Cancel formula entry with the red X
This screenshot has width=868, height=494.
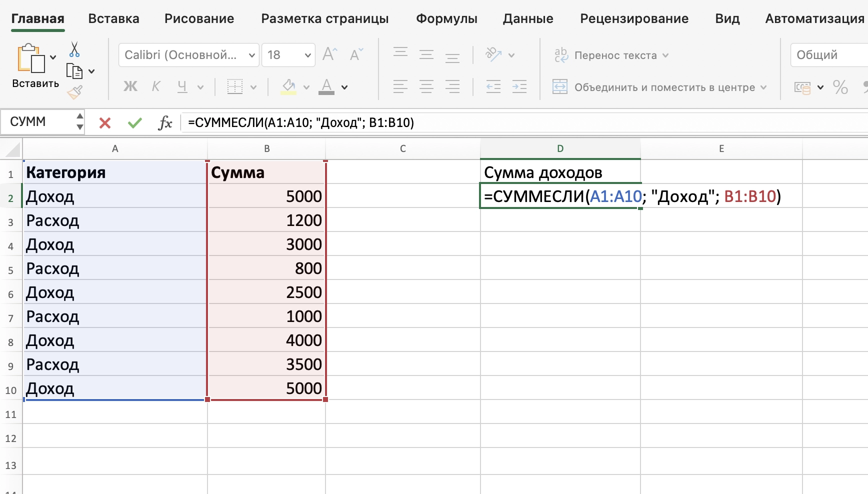pos(104,122)
